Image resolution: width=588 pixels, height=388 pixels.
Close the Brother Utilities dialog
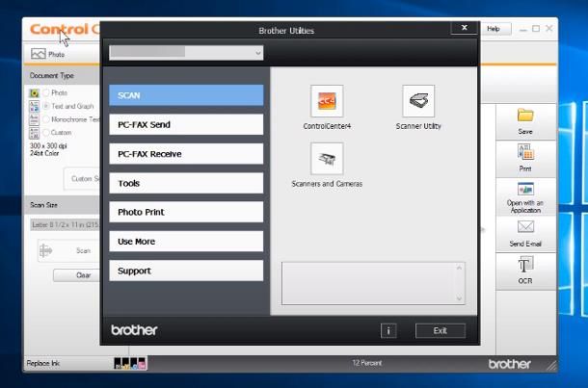click(x=465, y=28)
